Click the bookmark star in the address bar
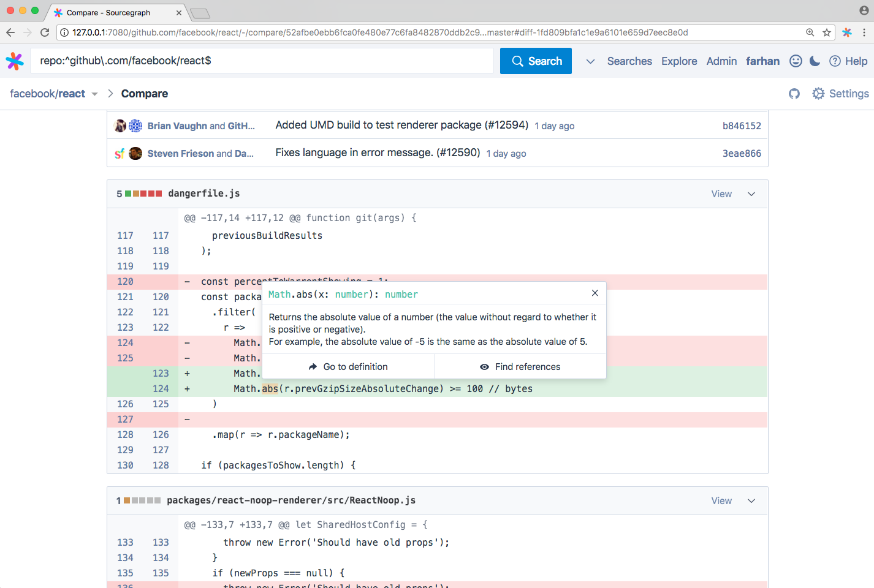 click(826, 32)
